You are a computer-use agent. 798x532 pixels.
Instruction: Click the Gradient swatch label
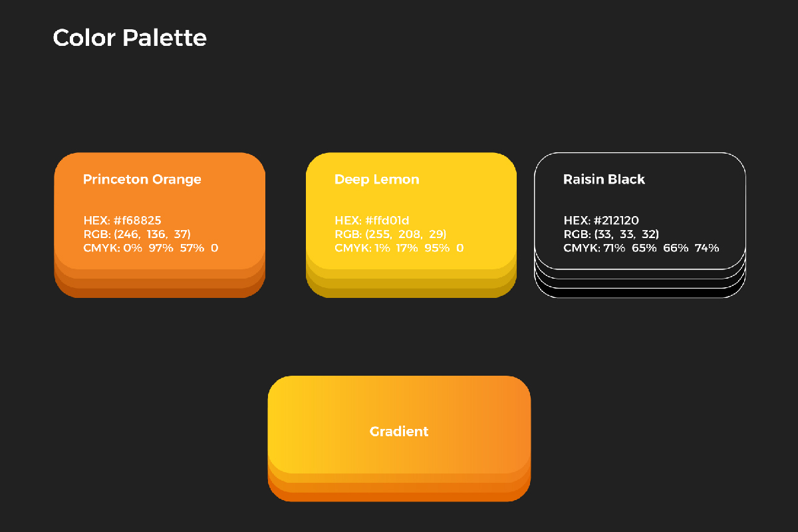click(399, 432)
